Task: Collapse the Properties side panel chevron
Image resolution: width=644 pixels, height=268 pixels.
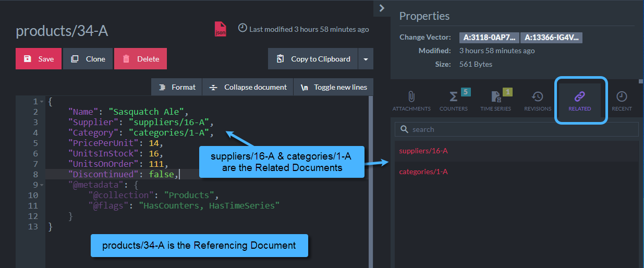Action: coord(382,8)
